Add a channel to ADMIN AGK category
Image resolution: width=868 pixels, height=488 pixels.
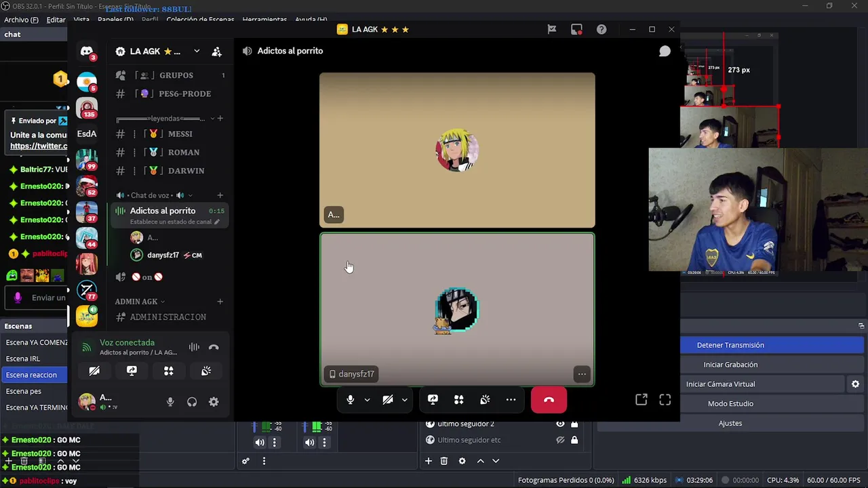coord(220,302)
